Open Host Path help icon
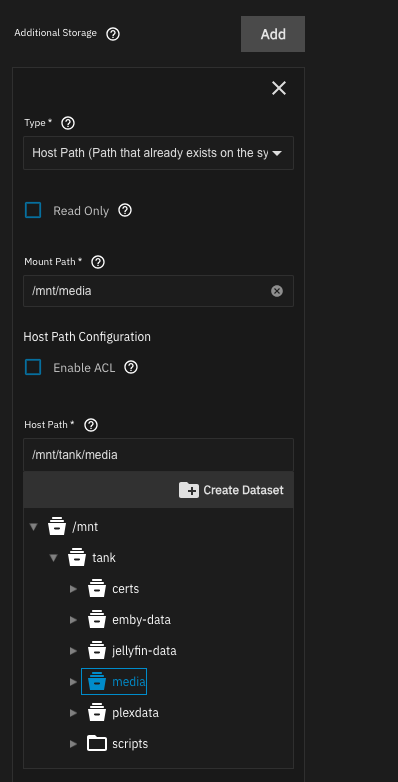398x782 pixels. click(91, 425)
